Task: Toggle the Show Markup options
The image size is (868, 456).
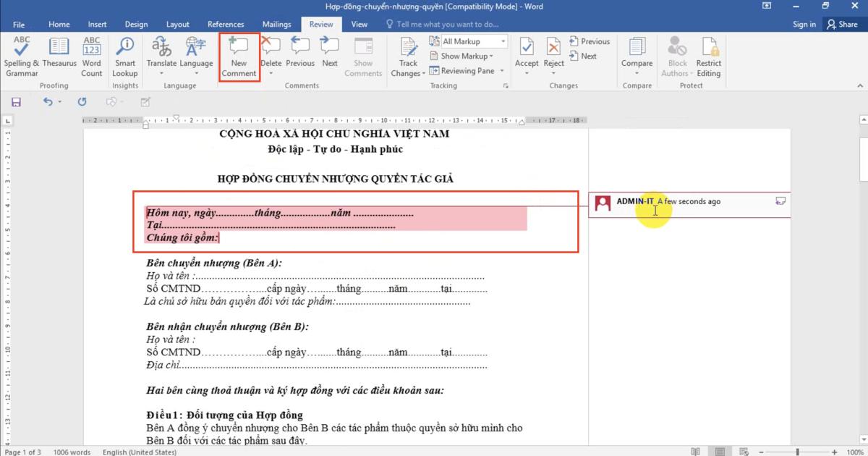Action: (463, 56)
